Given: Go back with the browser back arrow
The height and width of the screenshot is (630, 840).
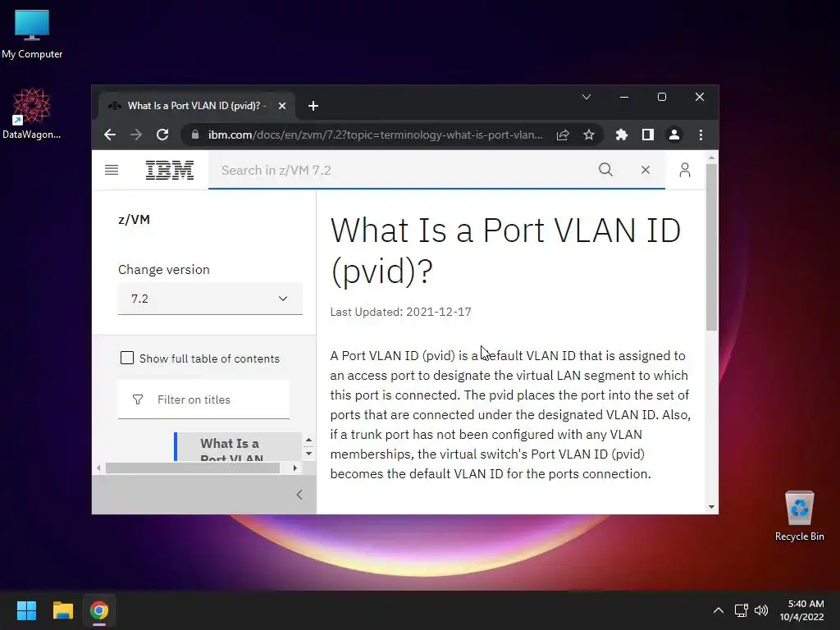Looking at the screenshot, I should 110,135.
